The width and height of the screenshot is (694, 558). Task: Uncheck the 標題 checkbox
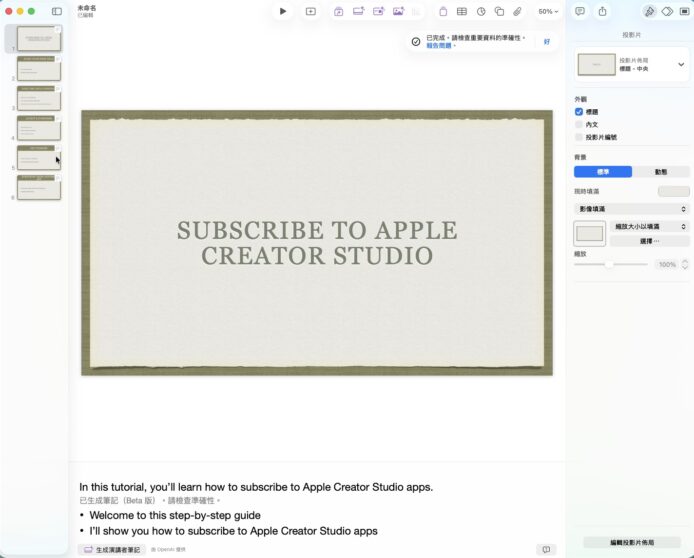(x=579, y=112)
